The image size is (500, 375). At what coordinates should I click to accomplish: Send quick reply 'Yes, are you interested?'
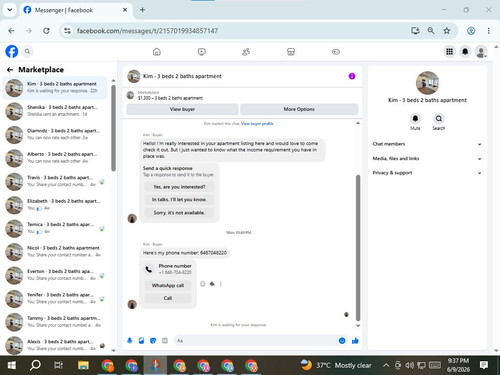coord(179,187)
